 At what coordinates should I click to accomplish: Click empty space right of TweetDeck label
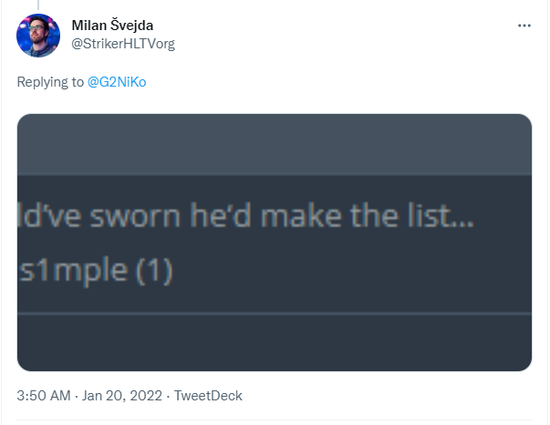(x=386, y=396)
